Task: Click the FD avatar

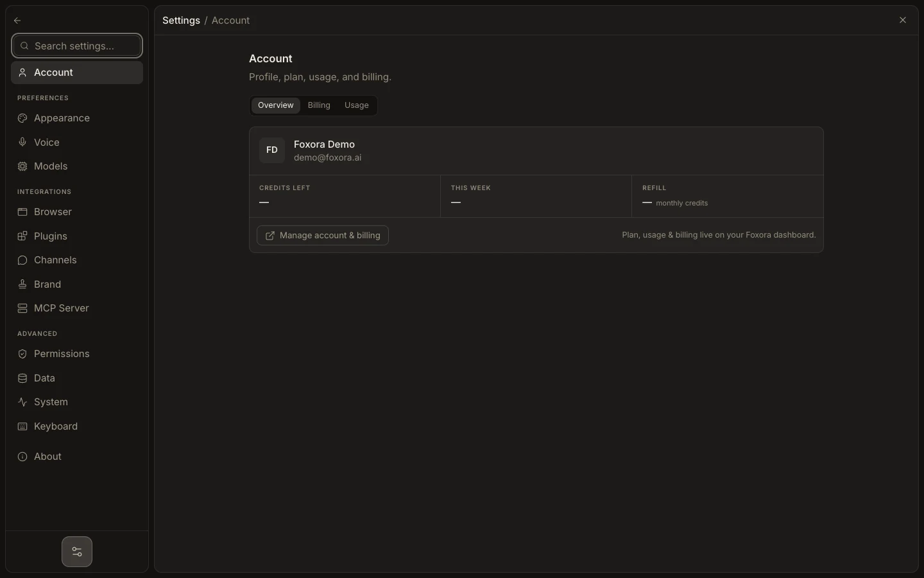Action: point(272,150)
